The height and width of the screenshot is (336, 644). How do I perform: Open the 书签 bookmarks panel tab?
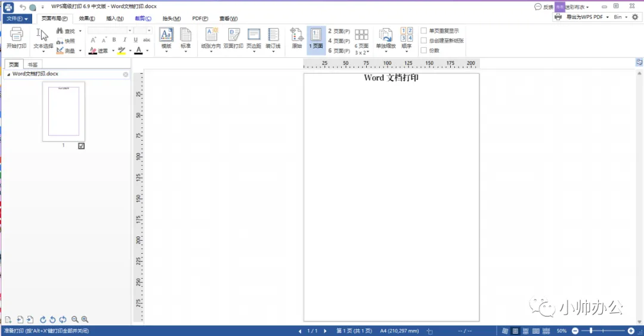tap(32, 64)
